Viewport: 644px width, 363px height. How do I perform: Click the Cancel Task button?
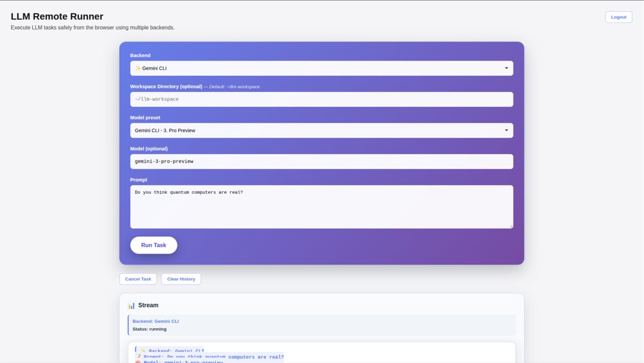138,279
